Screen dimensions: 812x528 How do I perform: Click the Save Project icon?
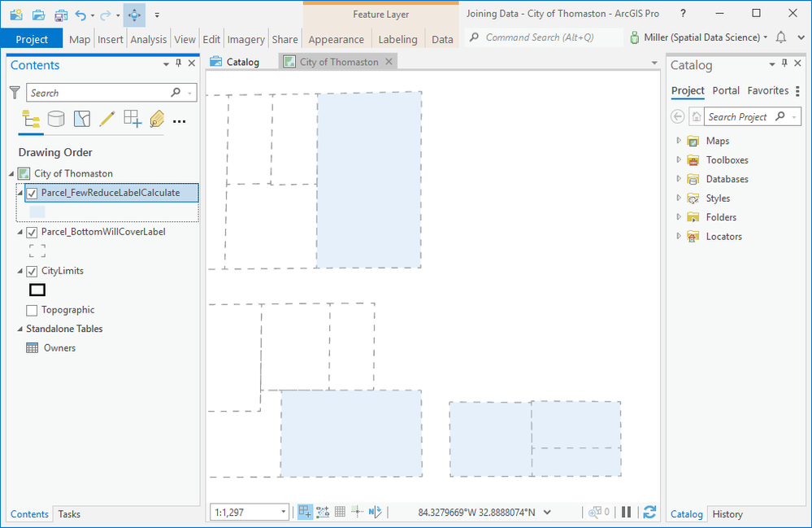[x=61, y=15]
